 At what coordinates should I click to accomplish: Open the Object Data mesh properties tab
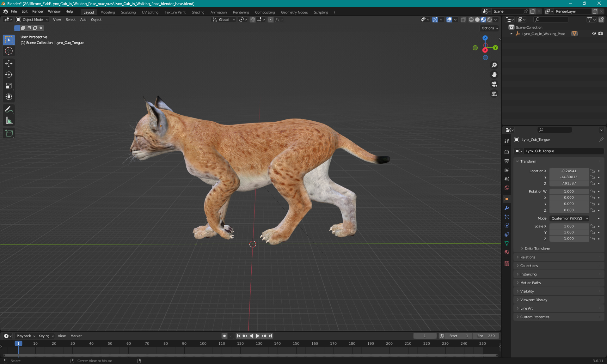(507, 243)
